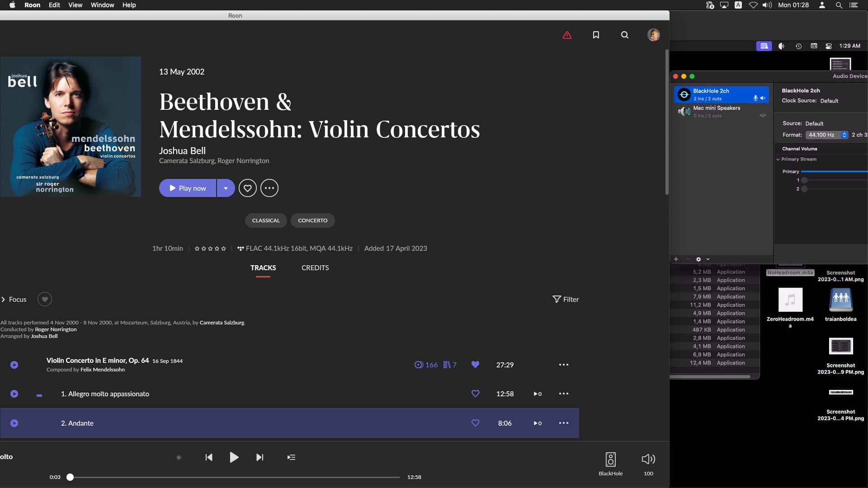This screenshot has height=488, width=868.
Task: Toggle favorites filter heart next to Focus
Action: coord(45,299)
